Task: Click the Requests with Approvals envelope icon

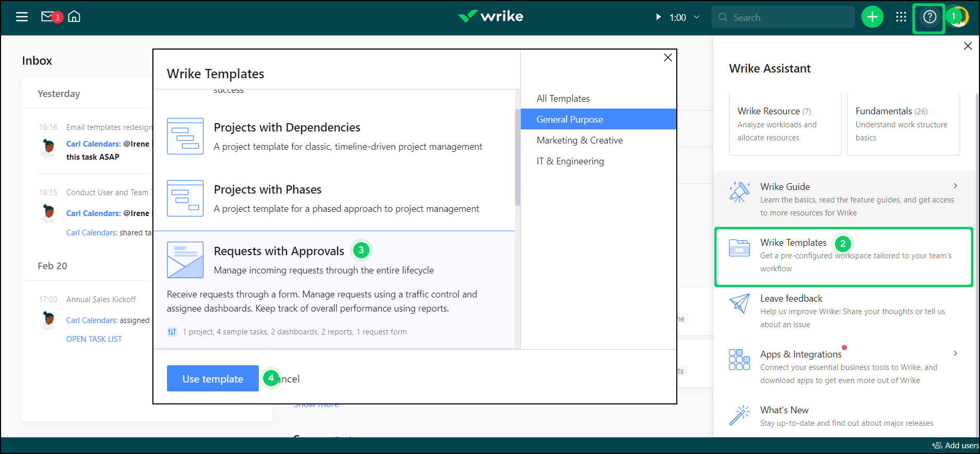Action: point(185,260)
